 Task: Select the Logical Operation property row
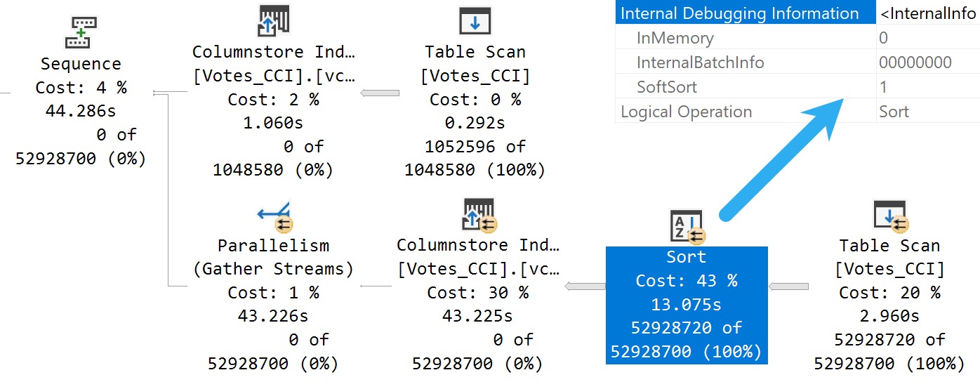tap(797, 112)
